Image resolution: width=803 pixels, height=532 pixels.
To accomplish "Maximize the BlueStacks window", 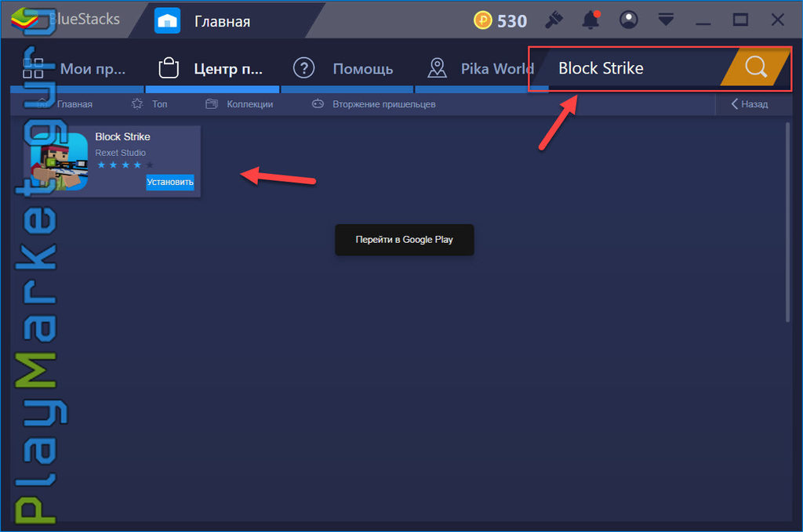I will pos(740,20).
